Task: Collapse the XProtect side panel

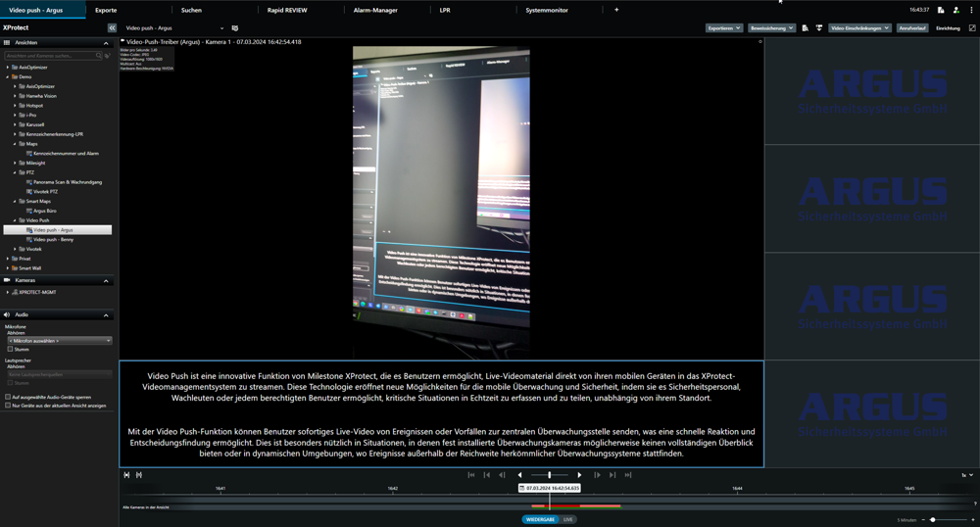Action: (x=112, y=28)
